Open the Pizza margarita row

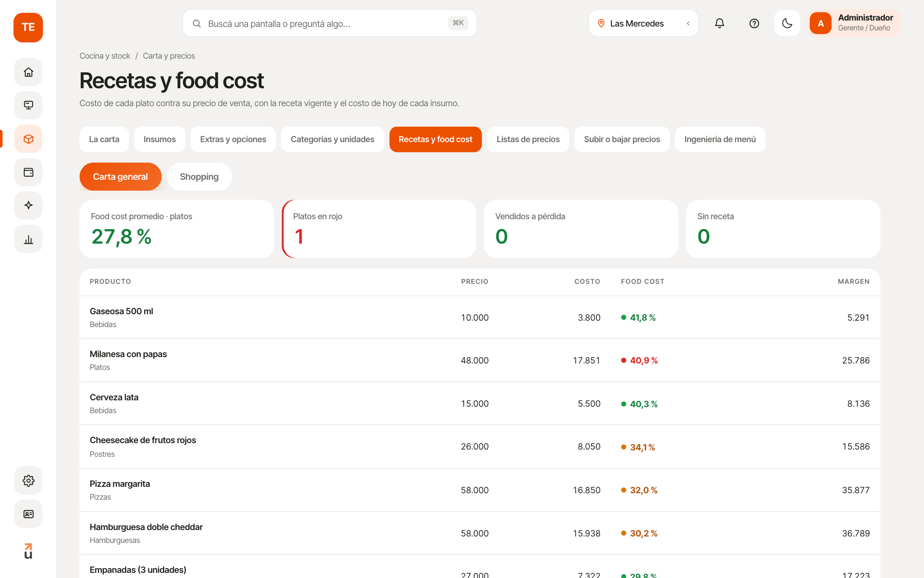click(x=480, y=490)
